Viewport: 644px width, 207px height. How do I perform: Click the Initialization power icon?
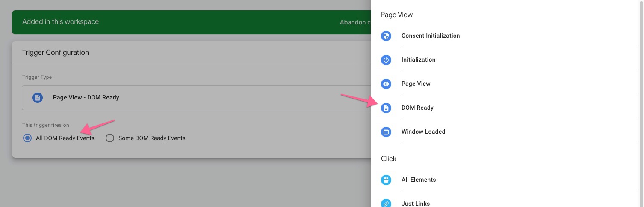pos(386,60)
